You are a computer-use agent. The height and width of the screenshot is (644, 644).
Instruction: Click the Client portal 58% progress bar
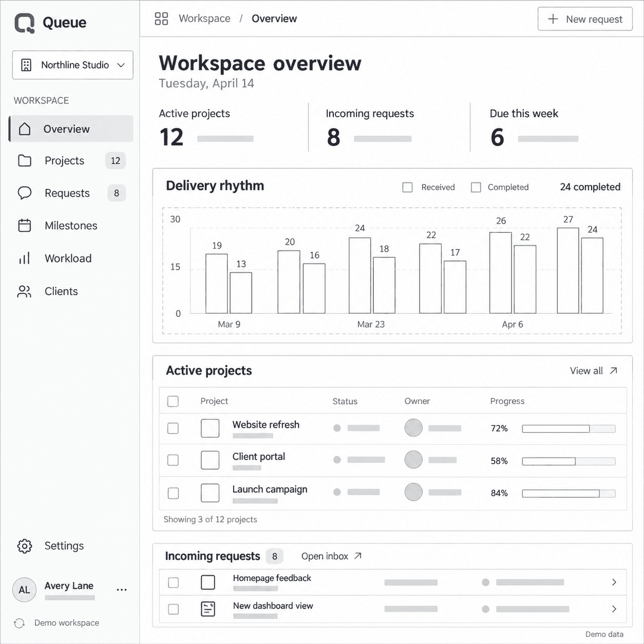[569, 461]
